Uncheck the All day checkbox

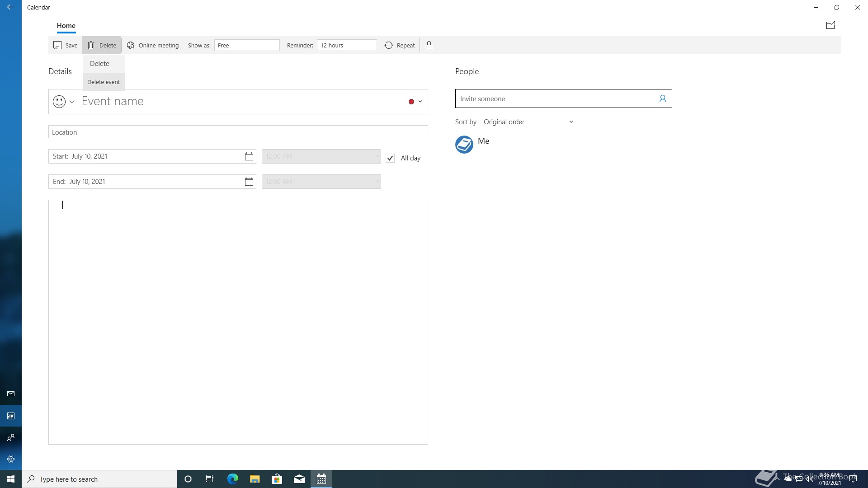tap(390, 158)
